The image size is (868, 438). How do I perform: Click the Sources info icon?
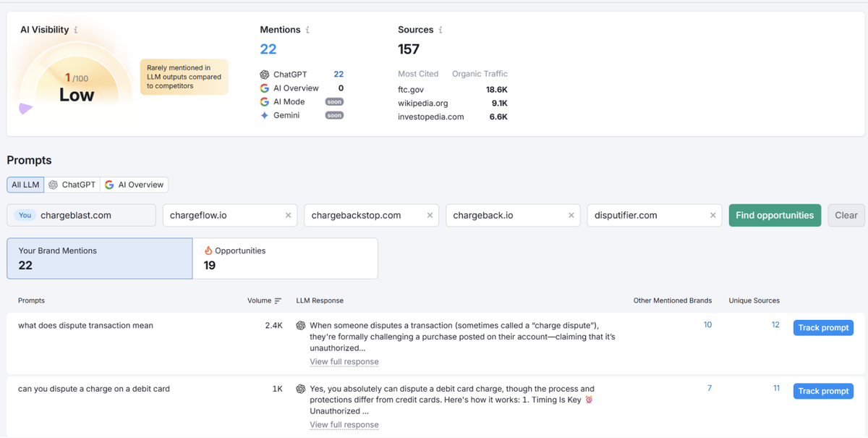point(441,30)
